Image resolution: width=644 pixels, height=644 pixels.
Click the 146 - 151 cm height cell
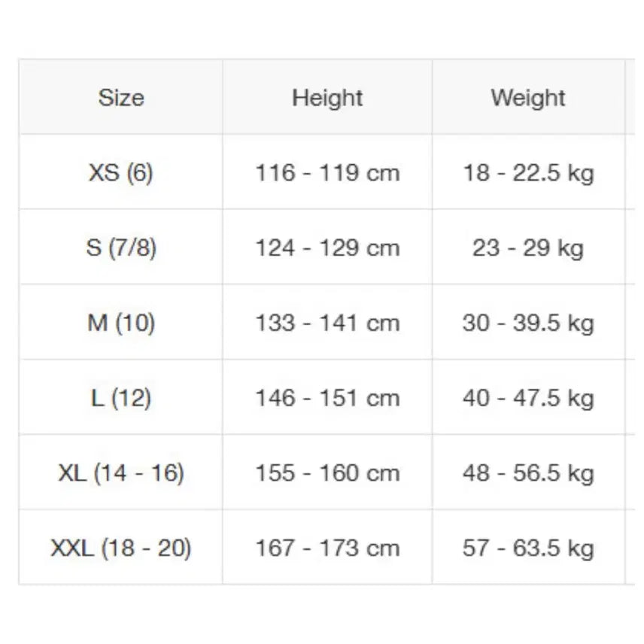(x=327, y=398)
